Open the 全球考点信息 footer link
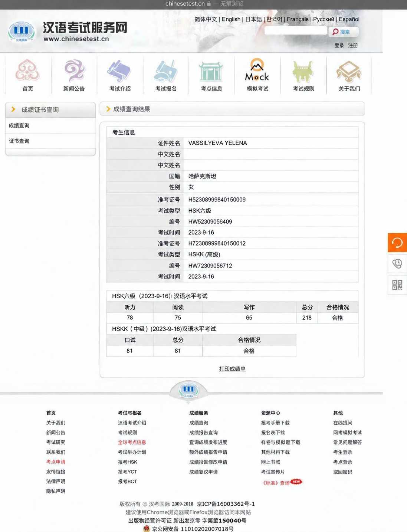Viewport: 407px width, 532px height. point(132,442)
